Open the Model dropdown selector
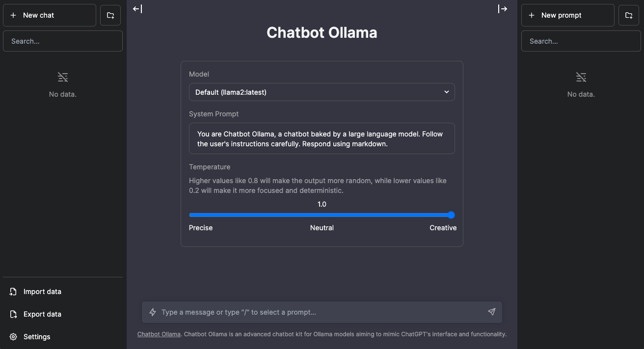Screen dimensions: 644x349 (x=322, y=92)
